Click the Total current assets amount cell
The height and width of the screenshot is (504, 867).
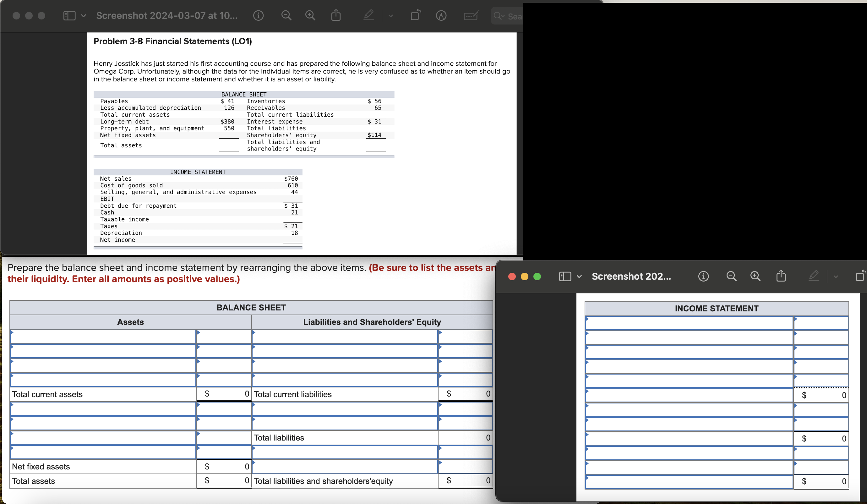pyautogui.click(x=224, y=394)
